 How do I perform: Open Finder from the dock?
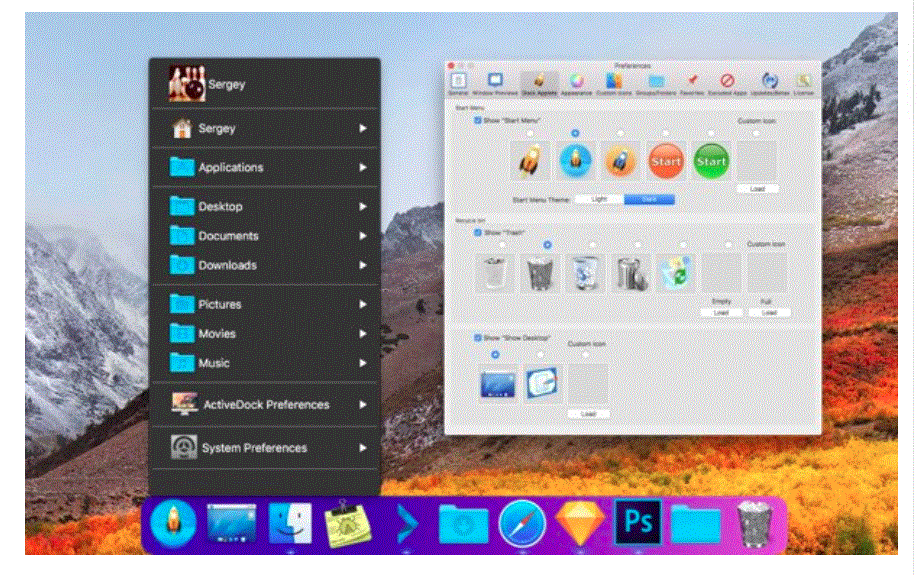coord(290,523)
